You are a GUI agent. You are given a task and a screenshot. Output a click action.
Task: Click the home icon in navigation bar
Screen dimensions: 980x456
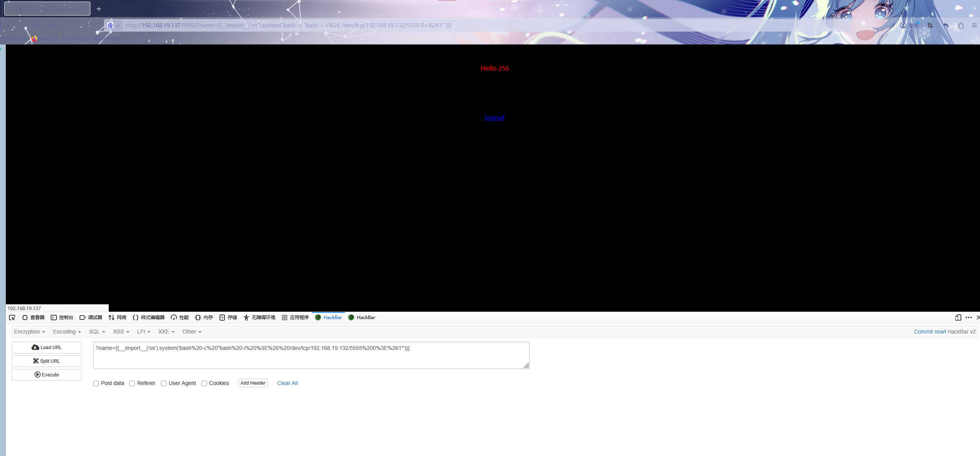coord(51,26)
